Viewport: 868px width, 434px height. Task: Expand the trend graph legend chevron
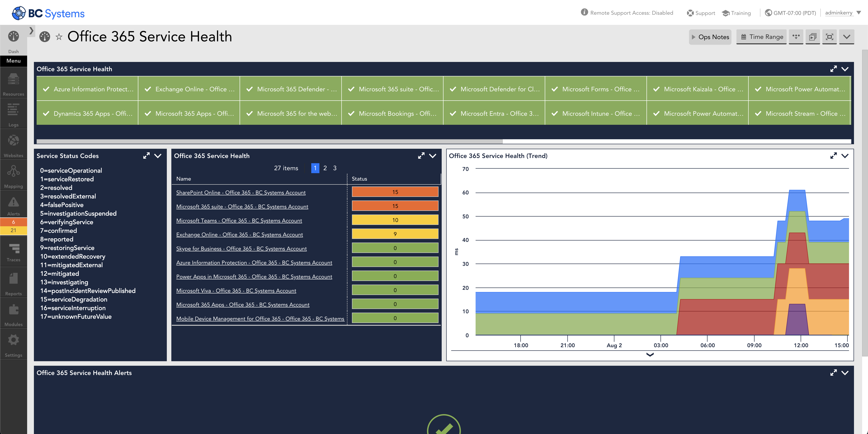pyautogui.click(x=650, y=354)
